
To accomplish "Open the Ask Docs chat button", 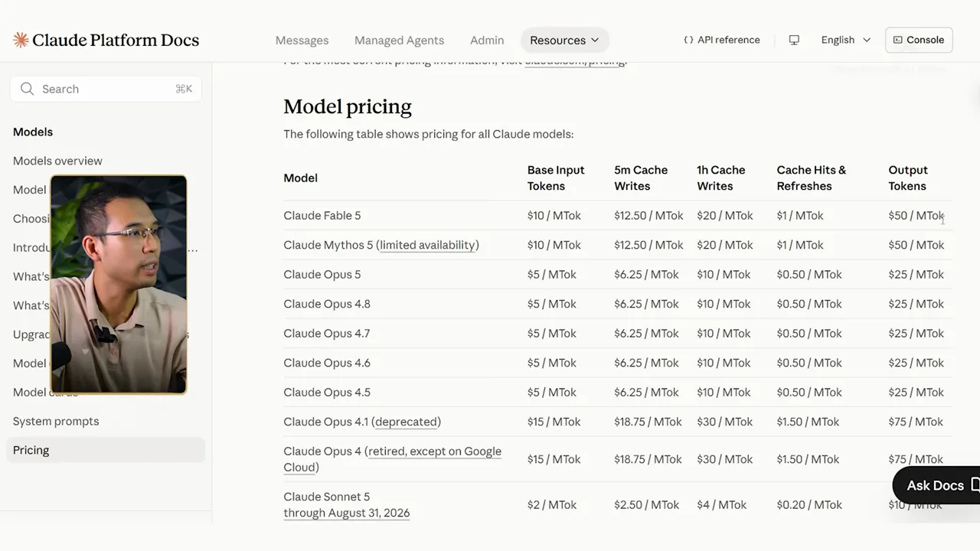I will [x=936, y=485].
